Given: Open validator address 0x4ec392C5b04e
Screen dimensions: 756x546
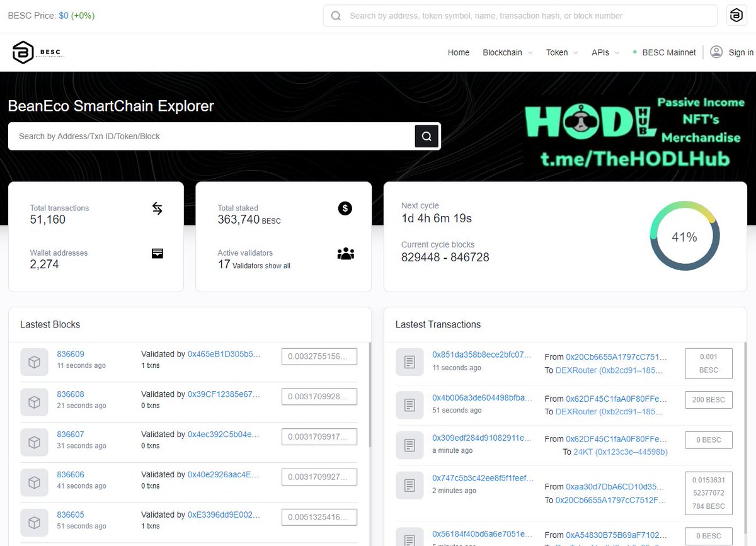Looking at the screenshot, I should pyautogui.click(x=224, y=435).
